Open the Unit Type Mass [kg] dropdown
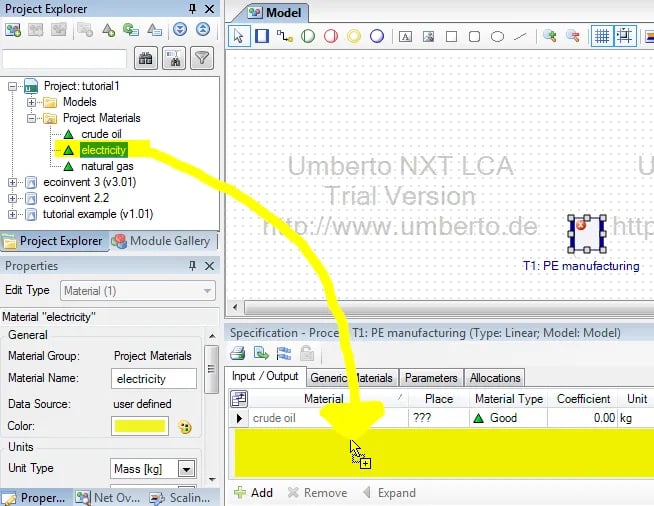This screenshot has width=654, height=506. [x=186, y=469]
